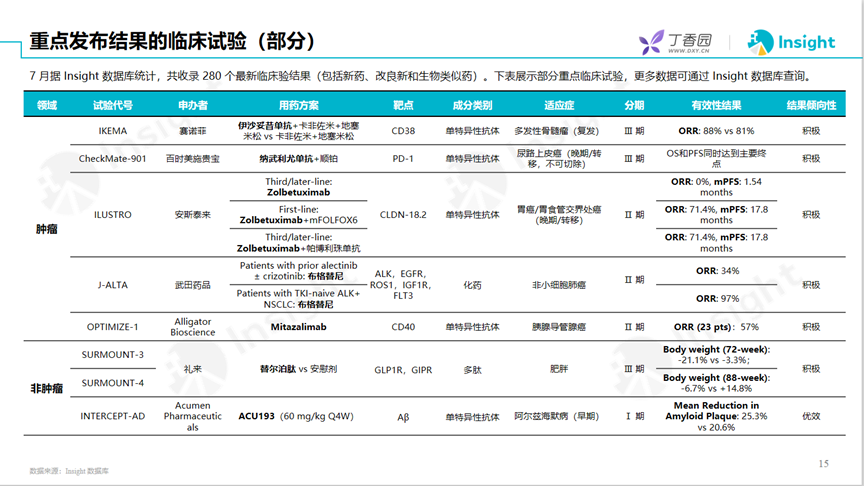Click sponsor cell 赛诺菲

tap(192, 131)
